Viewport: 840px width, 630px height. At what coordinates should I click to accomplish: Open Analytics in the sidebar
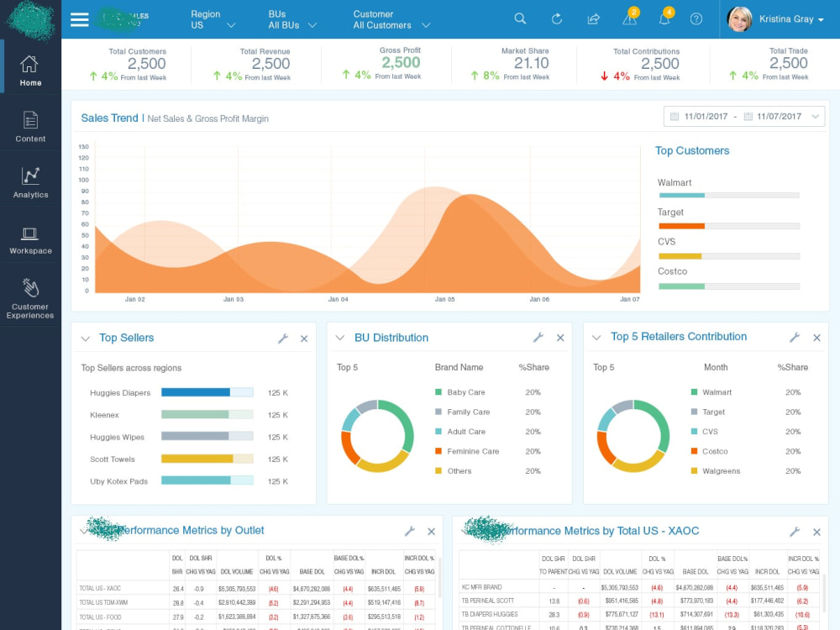[x=30, y=183]
